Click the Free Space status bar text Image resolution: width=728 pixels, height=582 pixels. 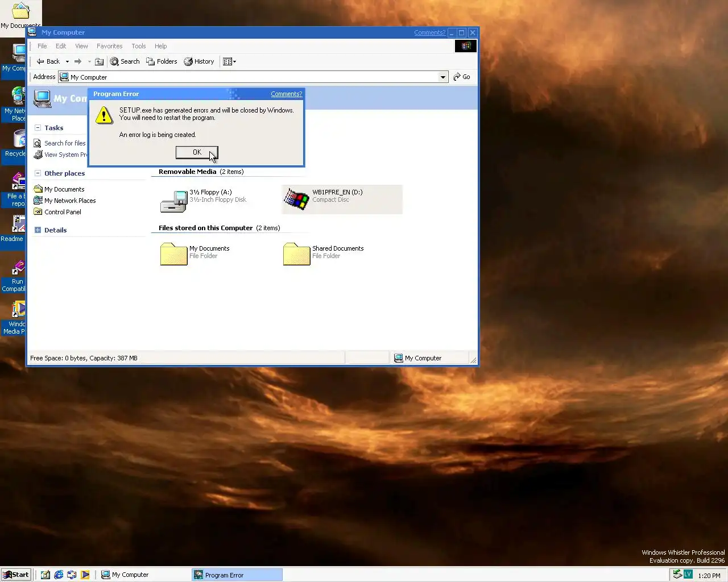[84, 358]
